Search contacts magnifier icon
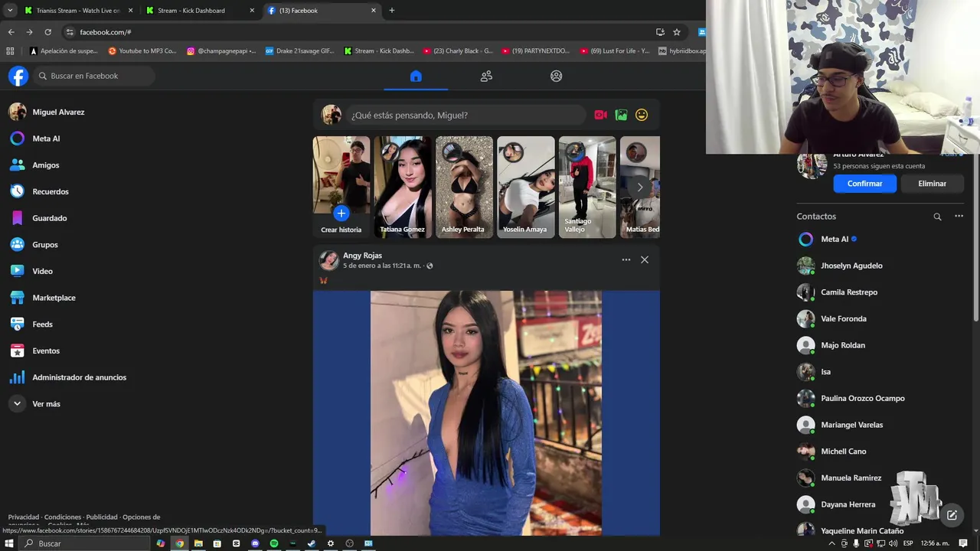 937,217
